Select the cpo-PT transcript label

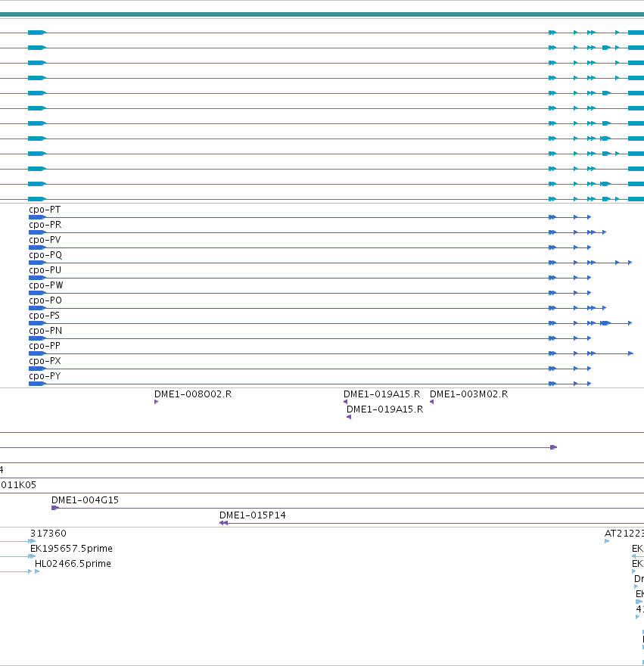coord(45,210)
